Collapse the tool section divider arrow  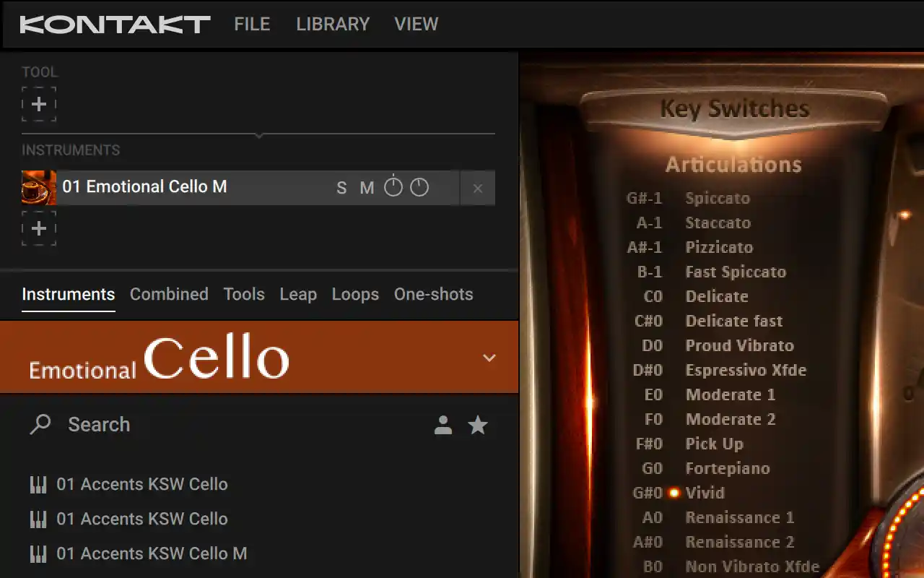258,135
